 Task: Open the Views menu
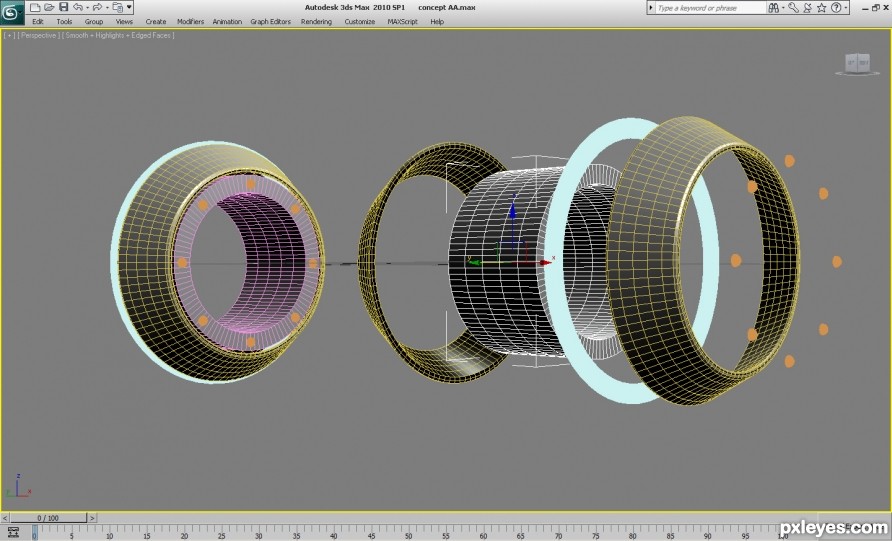(x=124, y=22)
